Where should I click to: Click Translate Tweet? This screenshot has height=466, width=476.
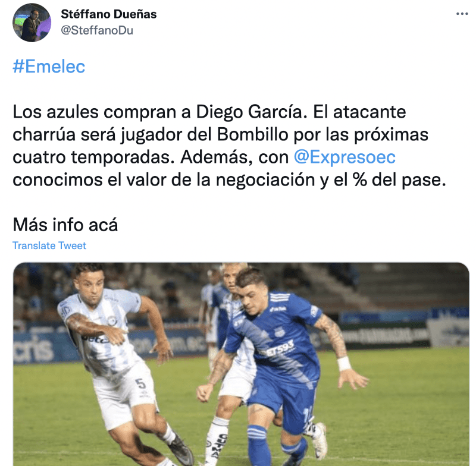(x=49, y=245)
